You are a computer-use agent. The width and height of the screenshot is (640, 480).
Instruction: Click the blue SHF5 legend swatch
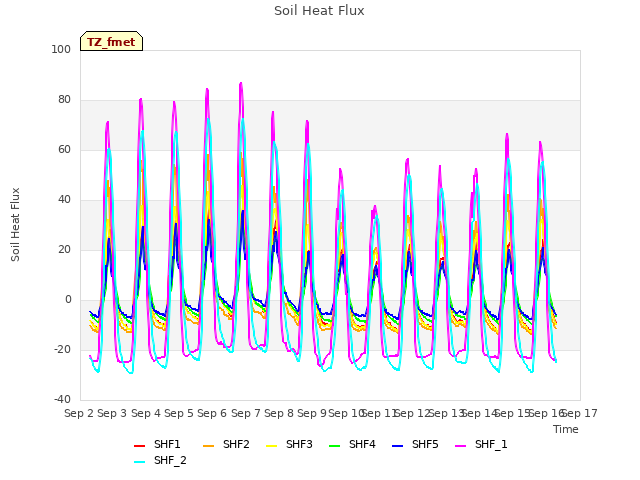click(x=397, y=446)
